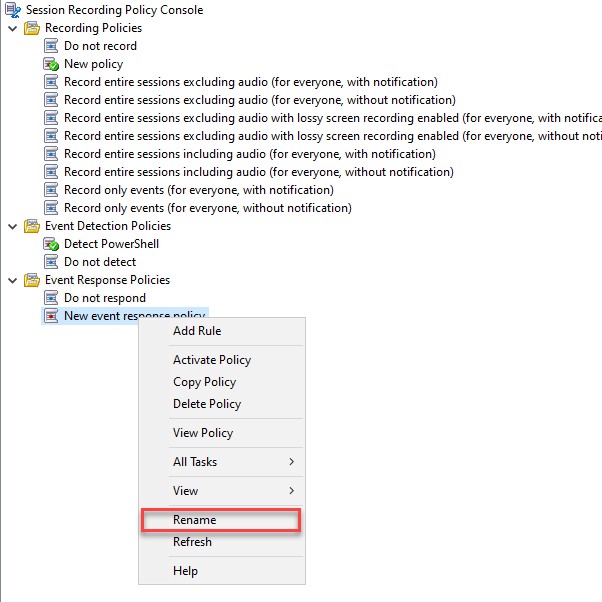Click the Do not respond policy icon
This screenshot has width=602, height=602.
tap(51, 298)
